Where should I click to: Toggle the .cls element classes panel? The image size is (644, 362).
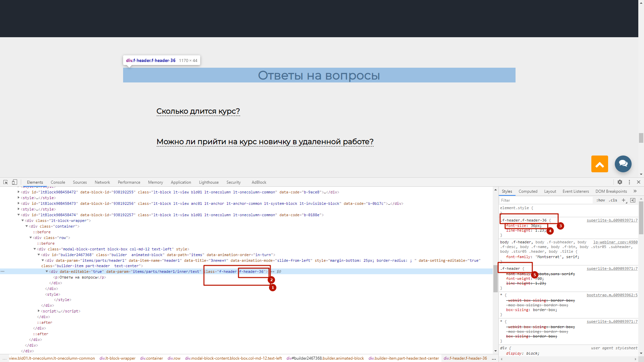[613, 200]
